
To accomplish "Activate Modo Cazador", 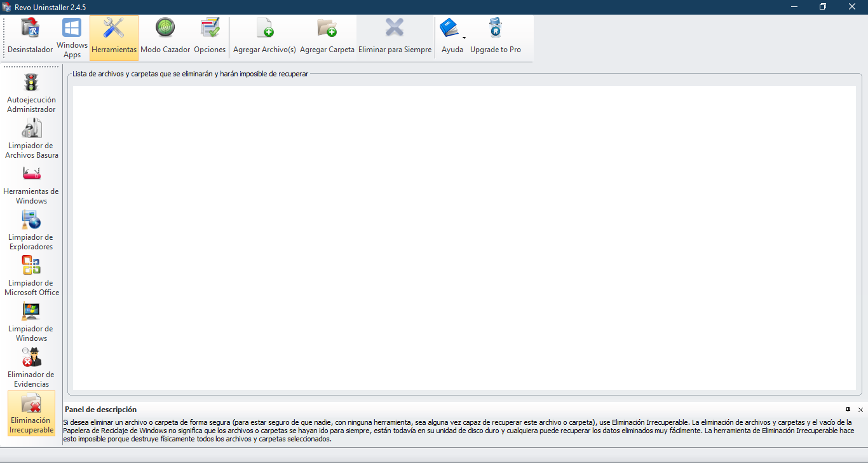I will tap(165, 38).
